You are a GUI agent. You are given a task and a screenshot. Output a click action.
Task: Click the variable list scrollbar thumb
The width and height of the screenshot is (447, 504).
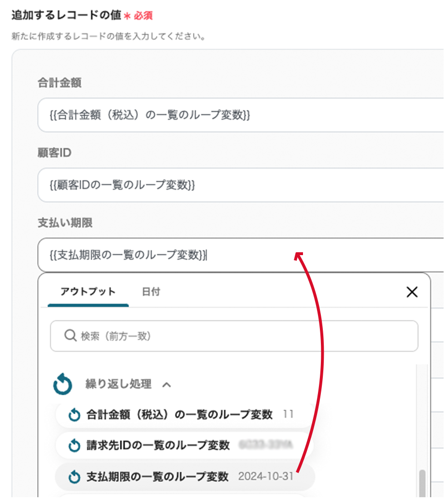click(x=422, y=483)
